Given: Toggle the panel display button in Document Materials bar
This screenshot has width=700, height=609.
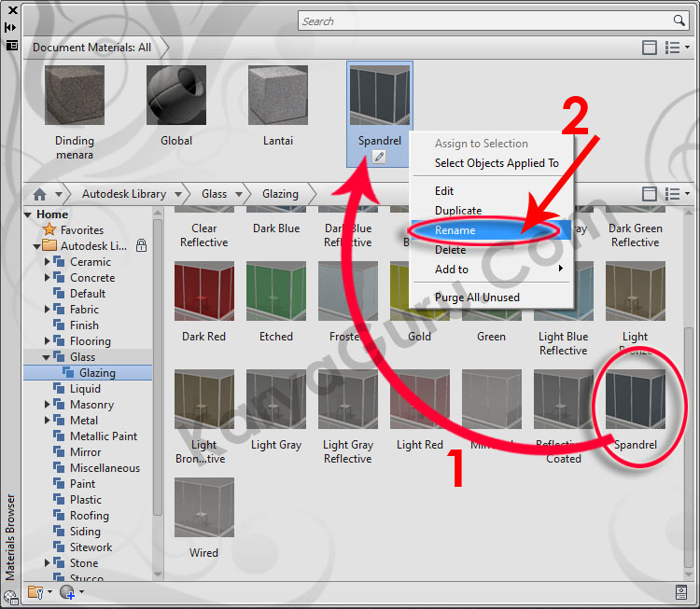Looking at the screenshot, I should pyautogui.click(x=650, y=48).
